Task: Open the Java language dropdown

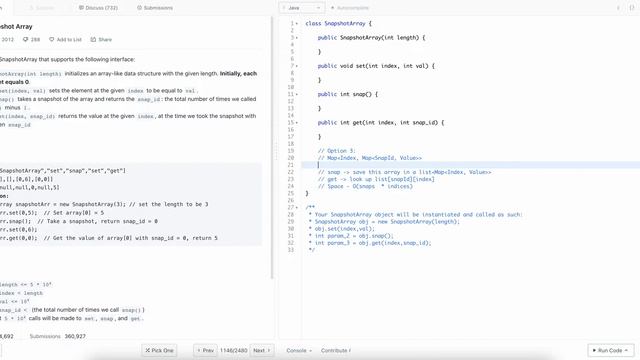Action: pyautogui.click(x=302, y=8)
